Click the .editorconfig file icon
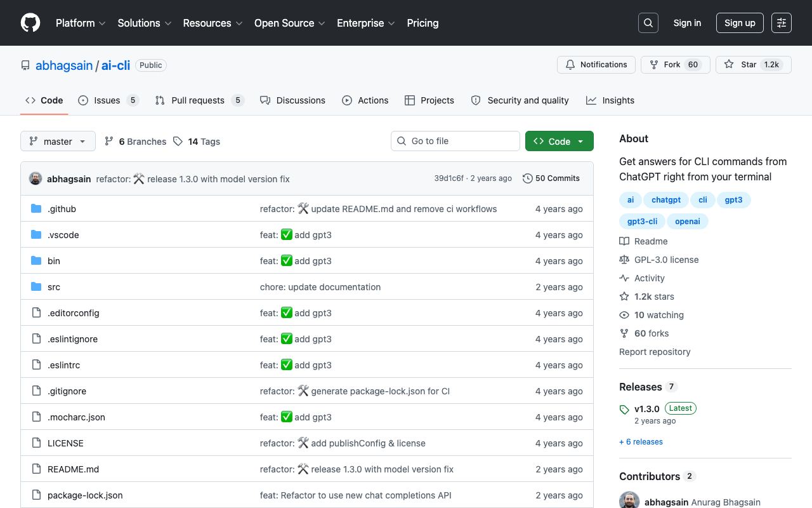Screen dimensions: 812x508 pyautogui.click(x=36, y=313)
